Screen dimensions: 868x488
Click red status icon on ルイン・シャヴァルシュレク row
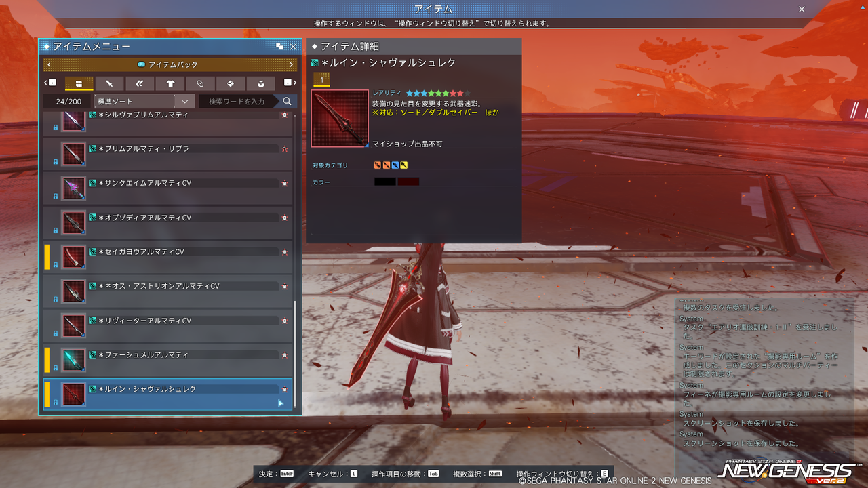point(285,389)
